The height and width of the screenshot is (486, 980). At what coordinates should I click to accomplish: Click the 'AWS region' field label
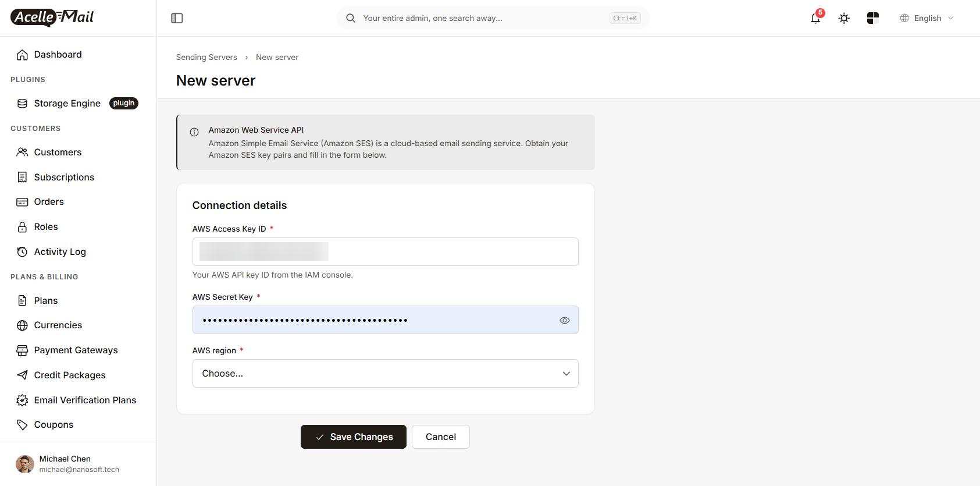(x=214, y=350)
